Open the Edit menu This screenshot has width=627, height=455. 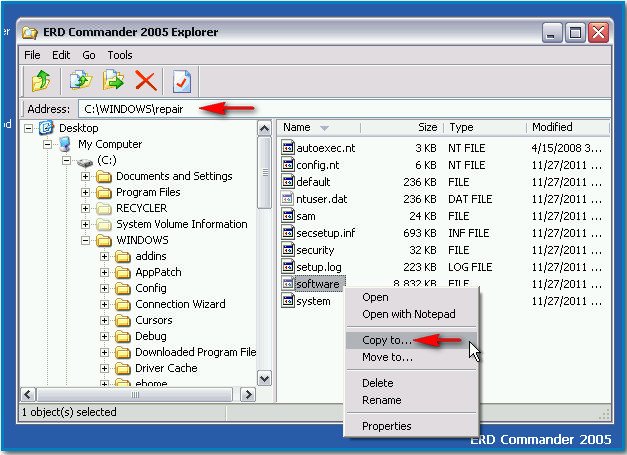coord(61,55)
